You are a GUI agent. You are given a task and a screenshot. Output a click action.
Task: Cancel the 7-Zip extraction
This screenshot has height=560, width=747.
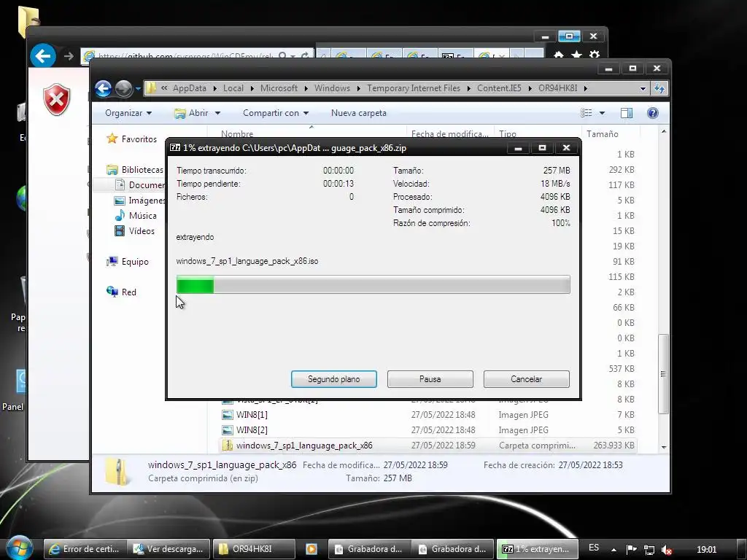tap(526, 379)
